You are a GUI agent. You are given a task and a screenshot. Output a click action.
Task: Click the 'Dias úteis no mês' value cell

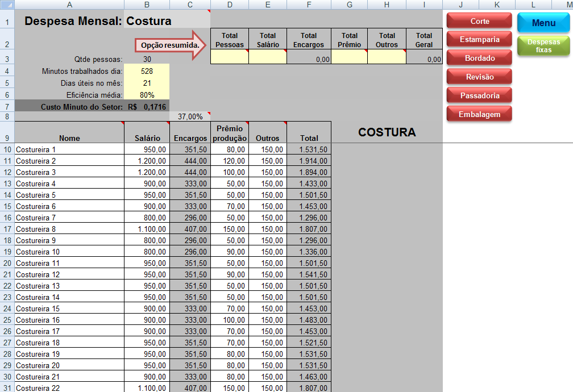point(147,83)
